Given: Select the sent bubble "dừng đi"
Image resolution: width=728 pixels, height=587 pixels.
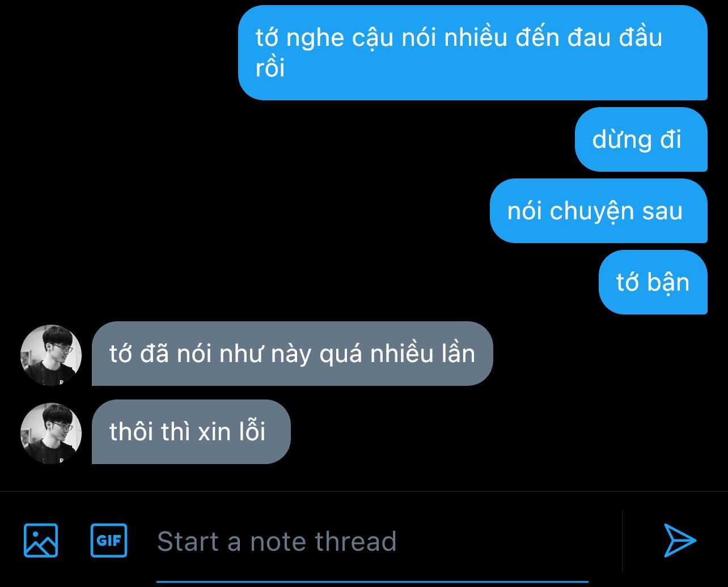Looking at the screenshot, I should 641,139.
